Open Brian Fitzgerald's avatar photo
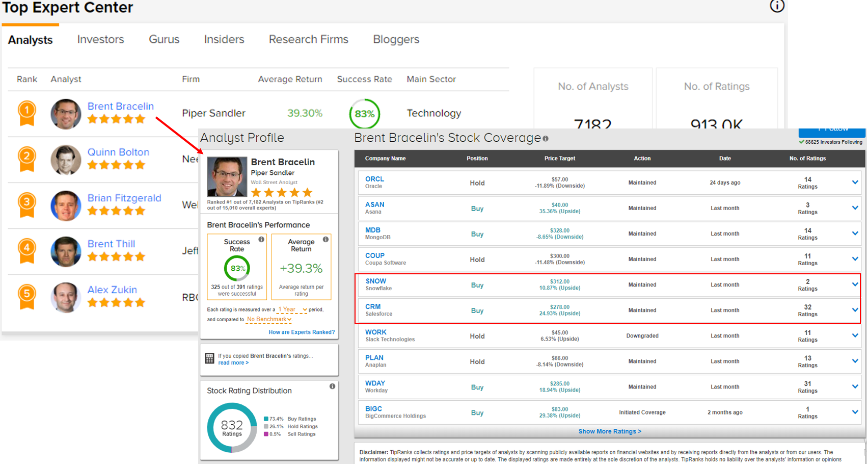 66,205
